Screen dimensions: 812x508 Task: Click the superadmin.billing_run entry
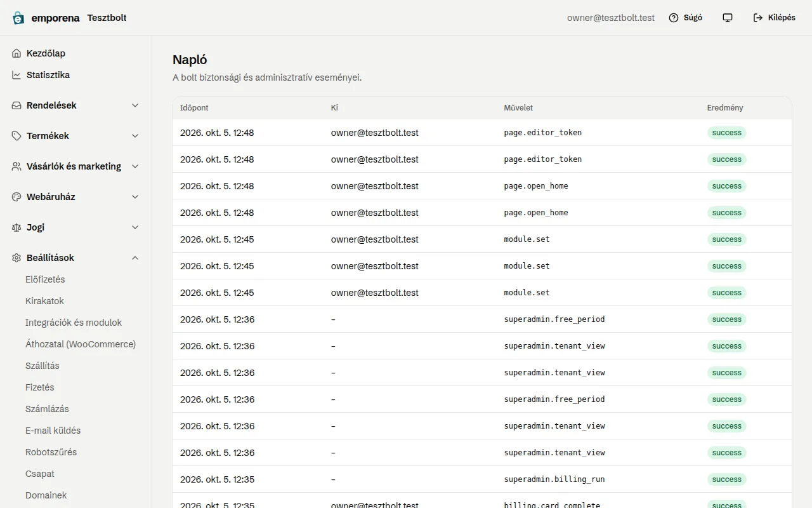coord(554,479)
